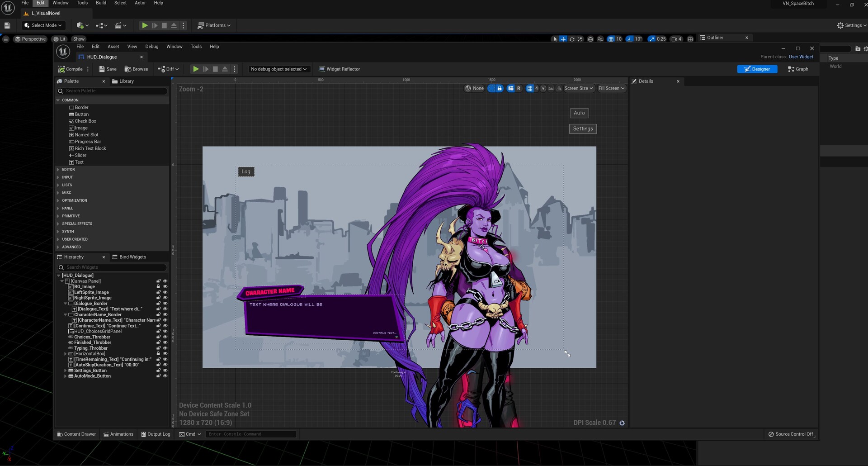The height and width of the screenshot is (466, 868).
Task: Toggle the selection outline lock in the viewport toolbar
Action: click(500, 88)
